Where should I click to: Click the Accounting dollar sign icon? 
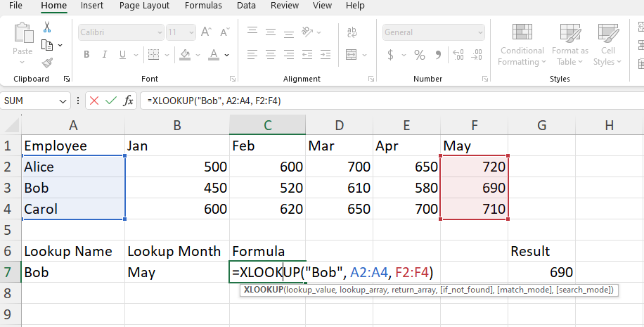tap(391, 55)
